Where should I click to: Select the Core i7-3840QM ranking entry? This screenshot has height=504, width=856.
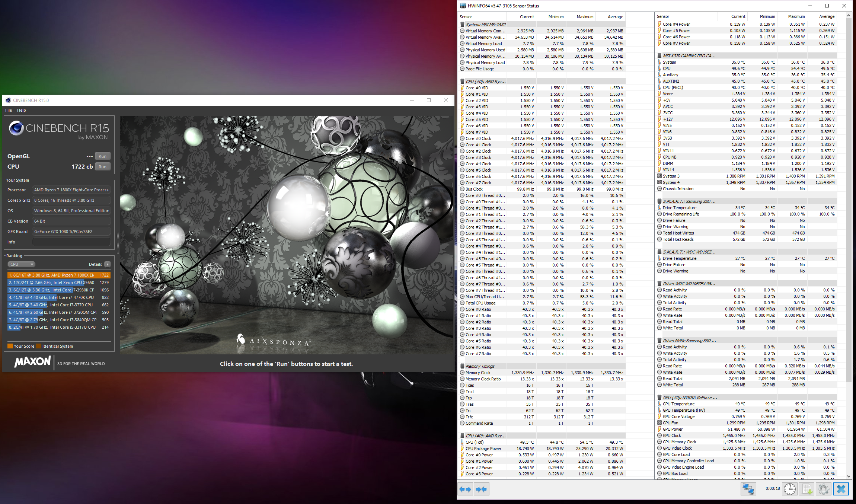59,320
